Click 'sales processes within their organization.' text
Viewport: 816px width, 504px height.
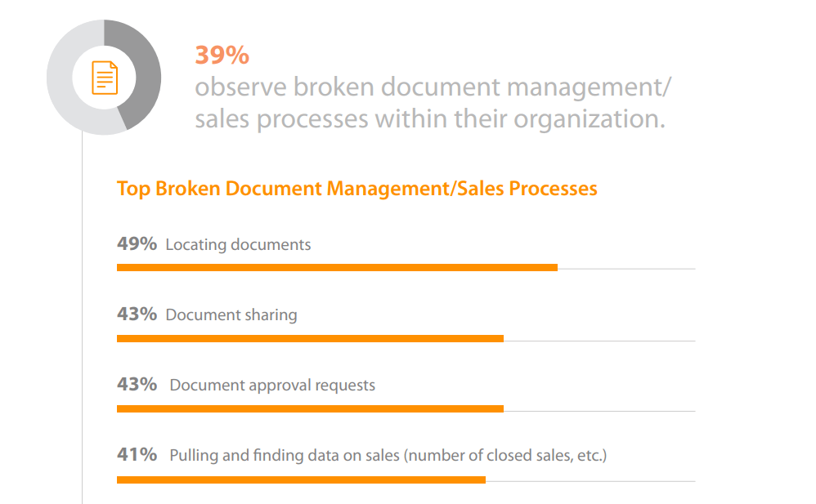click(x=429, y=119)
